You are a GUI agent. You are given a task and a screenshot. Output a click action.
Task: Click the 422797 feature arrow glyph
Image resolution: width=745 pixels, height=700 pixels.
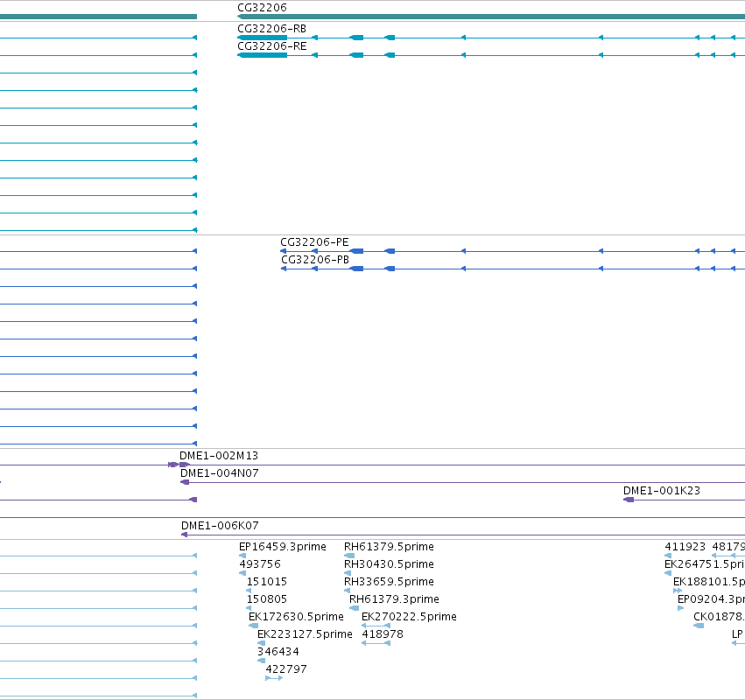(x=274, y=678)
